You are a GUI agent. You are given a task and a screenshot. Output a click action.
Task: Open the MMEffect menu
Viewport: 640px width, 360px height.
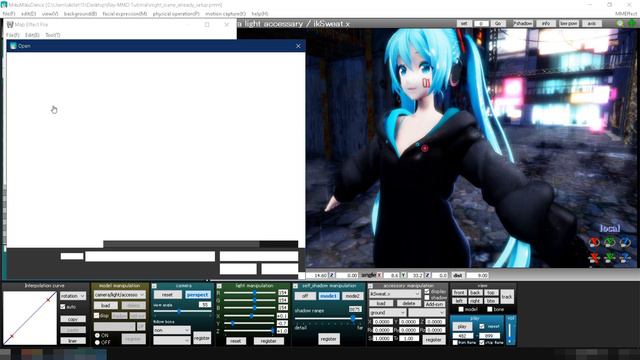tap(626, 14)
